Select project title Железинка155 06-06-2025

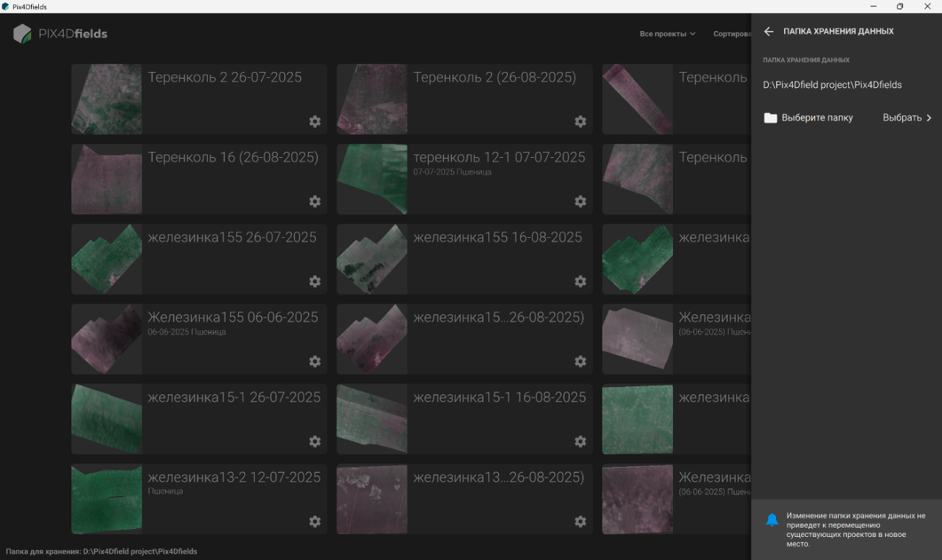coord(233,317)
